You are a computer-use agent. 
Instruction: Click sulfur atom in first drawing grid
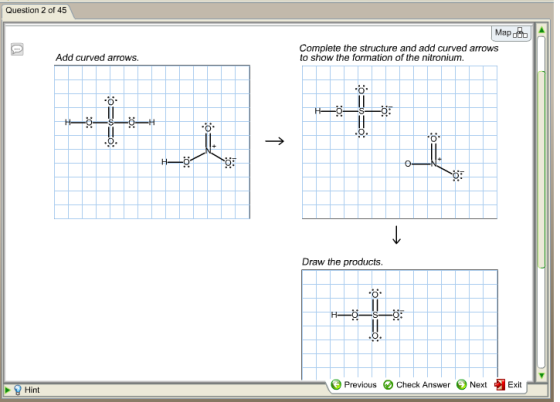[111, 122]
